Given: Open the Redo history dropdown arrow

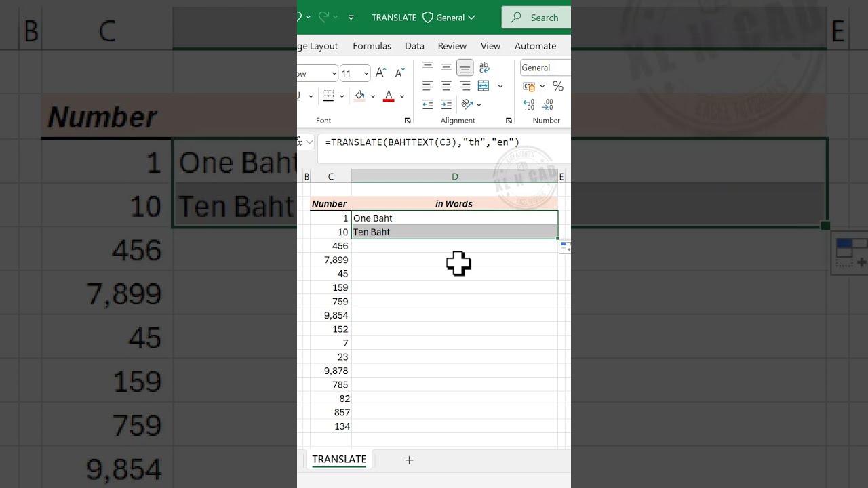Looking at the screenshot, I should (335, 17).
